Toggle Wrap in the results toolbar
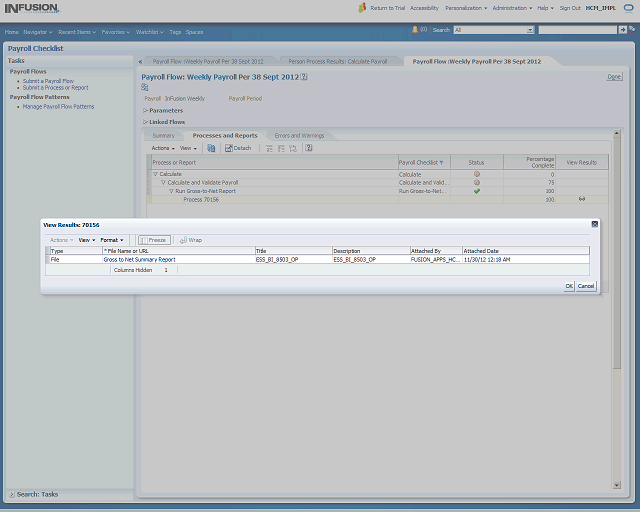Screen dimensions: 640x512 click(191, 240)
